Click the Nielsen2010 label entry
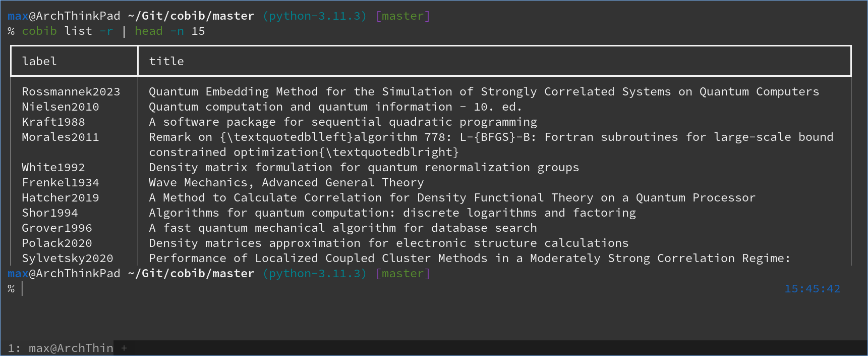868x356 pixels. pyautogui.click(x=61, y=107)
